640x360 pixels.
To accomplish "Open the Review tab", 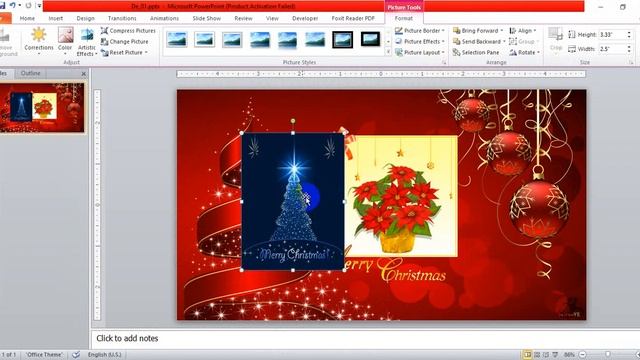I will [x=243, y=18].
